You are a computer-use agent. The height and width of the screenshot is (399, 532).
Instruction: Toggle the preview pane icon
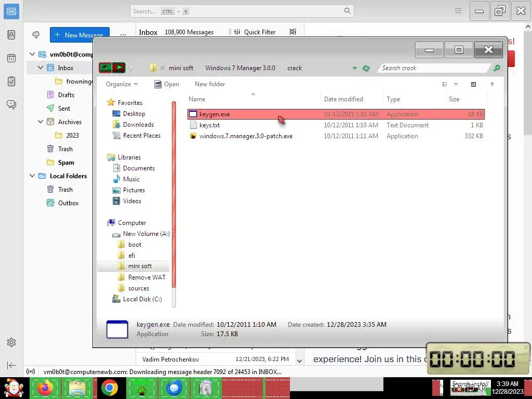coord(474,84)
